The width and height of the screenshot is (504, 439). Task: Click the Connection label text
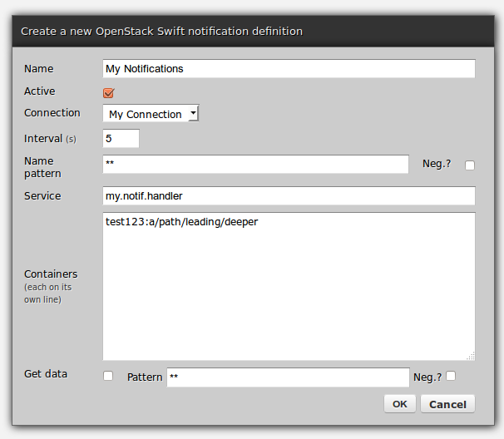pyautogui.click(x=52, y=113)
